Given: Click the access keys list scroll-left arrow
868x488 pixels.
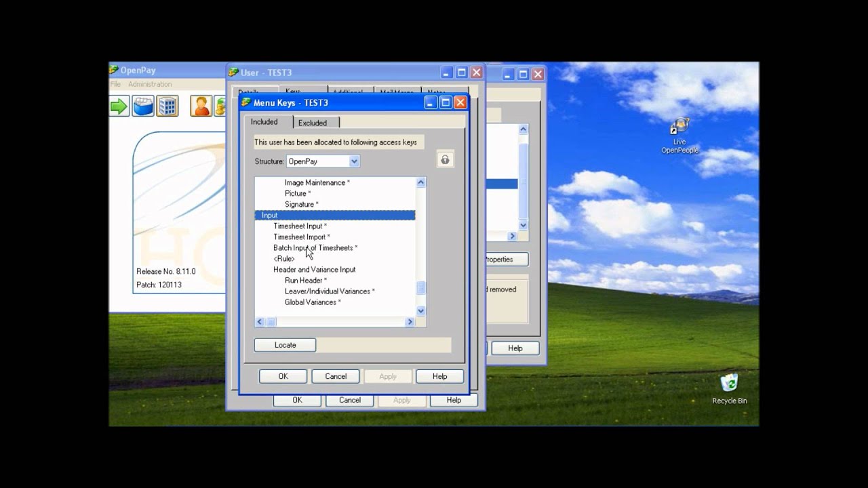Looking at the screenshot, I should 260,322.
